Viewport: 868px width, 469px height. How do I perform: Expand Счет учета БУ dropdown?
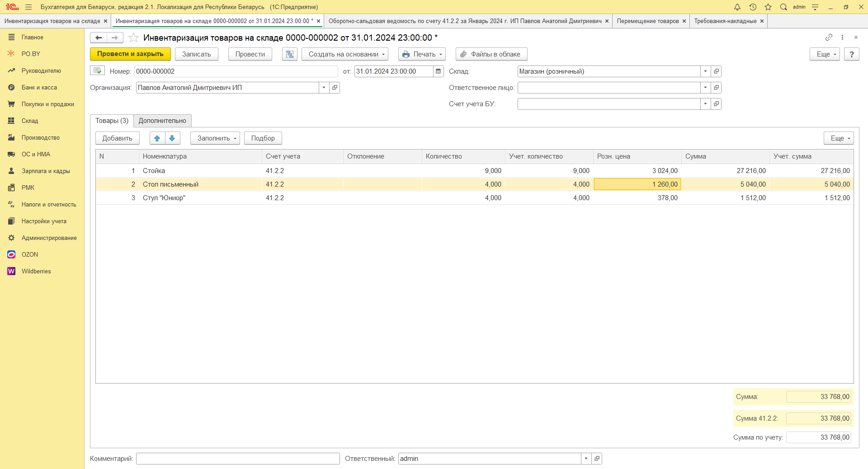tap(705, 104)
